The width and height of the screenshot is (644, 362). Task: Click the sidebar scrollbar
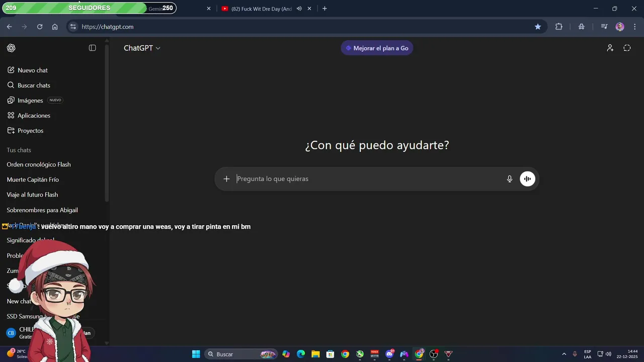pos(107,123)
